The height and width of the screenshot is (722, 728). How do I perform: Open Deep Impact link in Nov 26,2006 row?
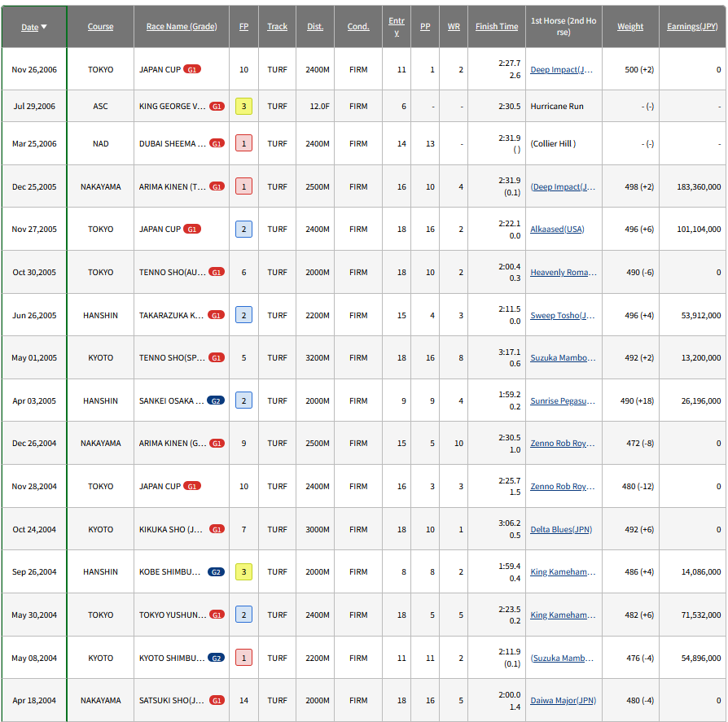(561, 70)
